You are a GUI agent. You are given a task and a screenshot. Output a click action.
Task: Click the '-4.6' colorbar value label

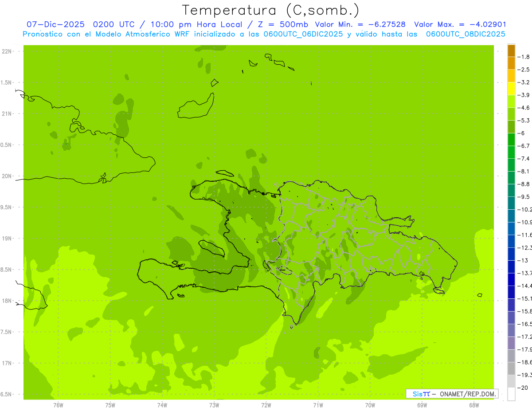[x=524, y=108]
